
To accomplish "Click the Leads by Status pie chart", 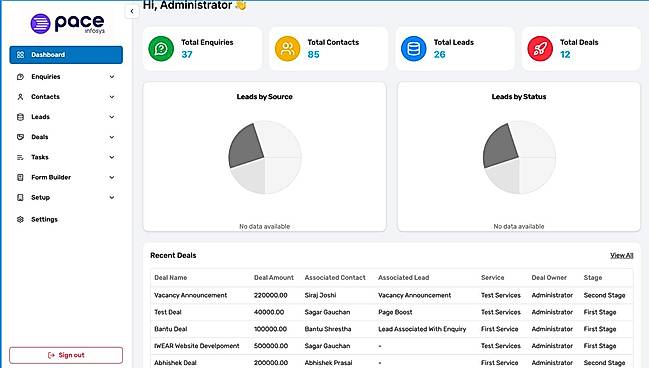I will [519, 157].
